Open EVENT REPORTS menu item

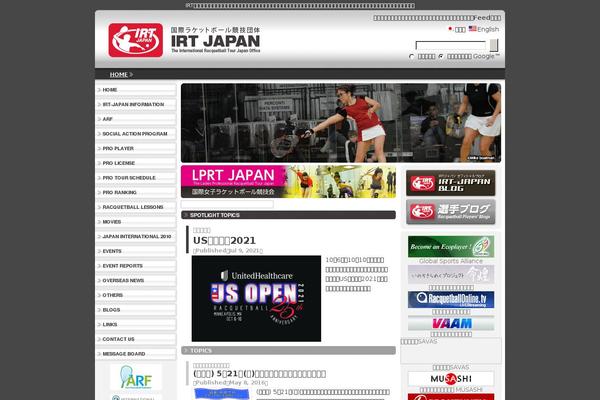136,266
